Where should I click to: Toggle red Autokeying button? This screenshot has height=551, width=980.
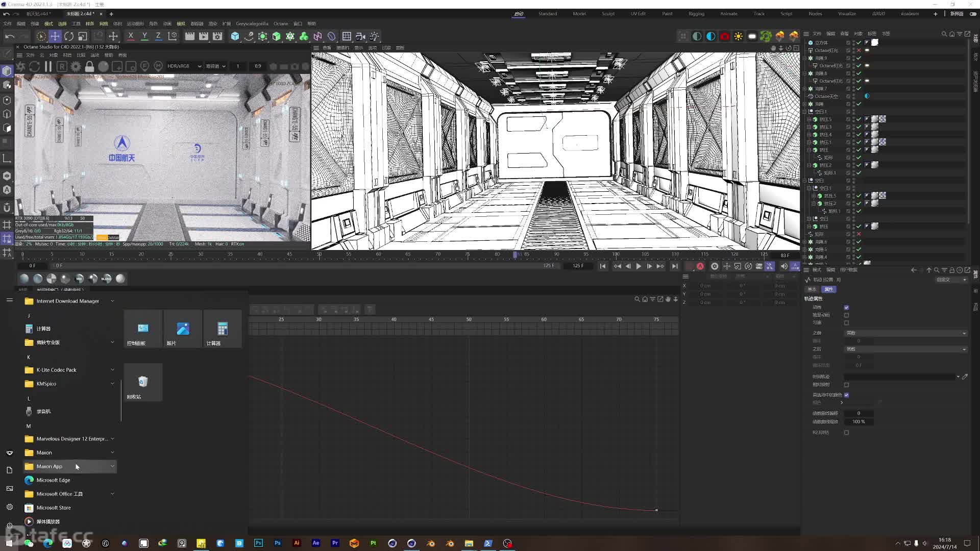click(700, 266)
